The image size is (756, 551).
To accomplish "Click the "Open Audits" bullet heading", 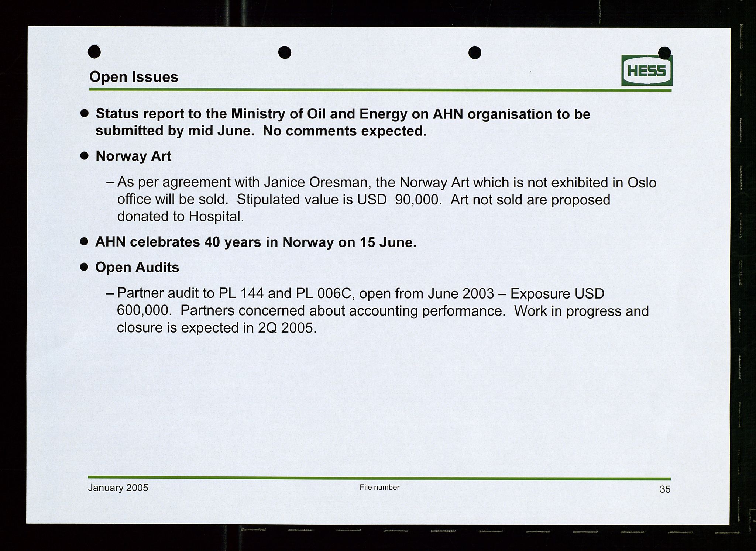I will tap(137, 267).
